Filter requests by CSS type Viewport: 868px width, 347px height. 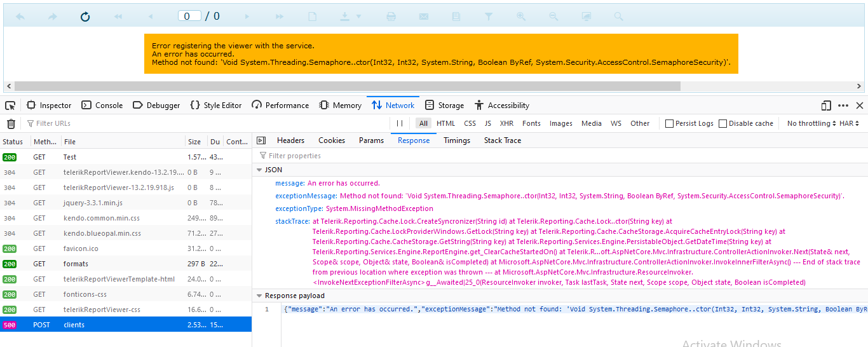click(x=470, y=124)
